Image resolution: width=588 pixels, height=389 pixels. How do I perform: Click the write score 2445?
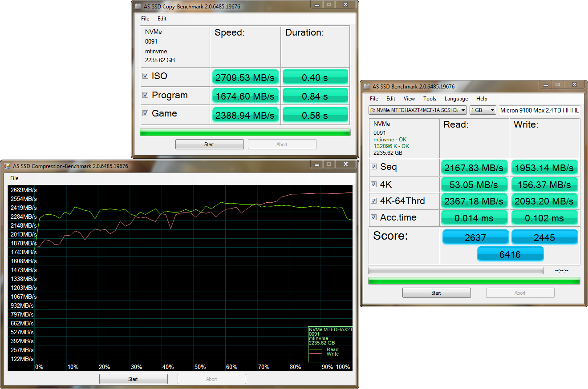pyautogui.click(x=544, y=237)
